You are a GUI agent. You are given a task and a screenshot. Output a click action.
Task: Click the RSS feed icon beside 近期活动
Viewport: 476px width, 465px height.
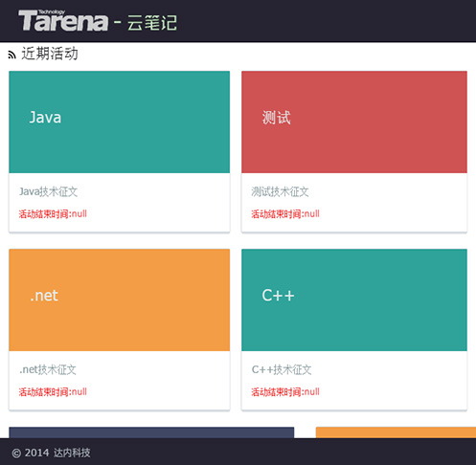[12, 55]
